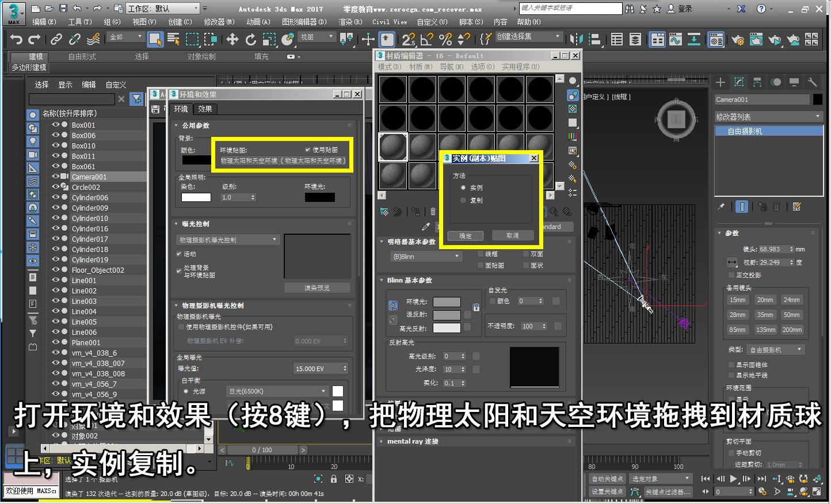Click the Mirror tool icon
The width and height of the screenshot is (831, 504).
pos(577,39)
